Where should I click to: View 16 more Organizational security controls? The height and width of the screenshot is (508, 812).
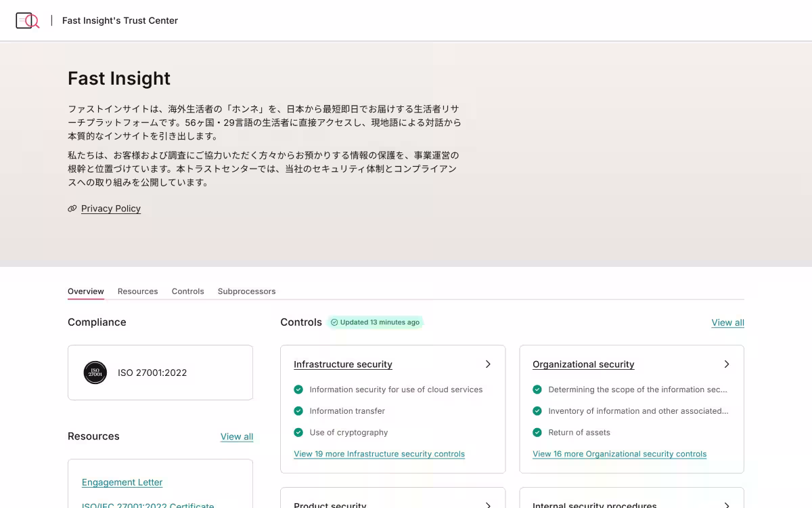click(x=619, y=454)
